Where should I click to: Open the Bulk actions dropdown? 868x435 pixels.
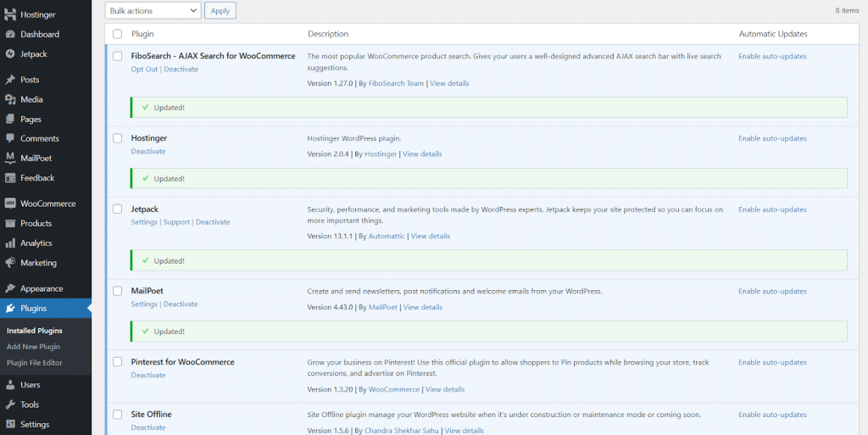(x=153, y=10)
